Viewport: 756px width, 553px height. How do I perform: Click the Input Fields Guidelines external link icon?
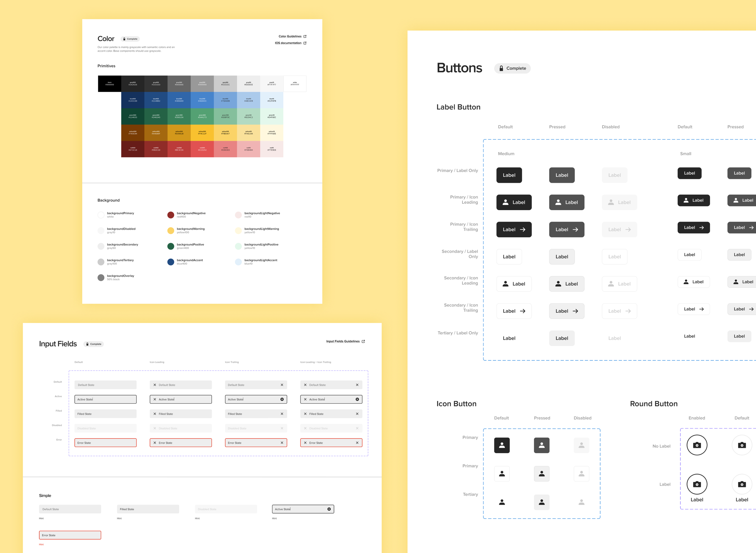pyautogui.click(x=363, y=341)
